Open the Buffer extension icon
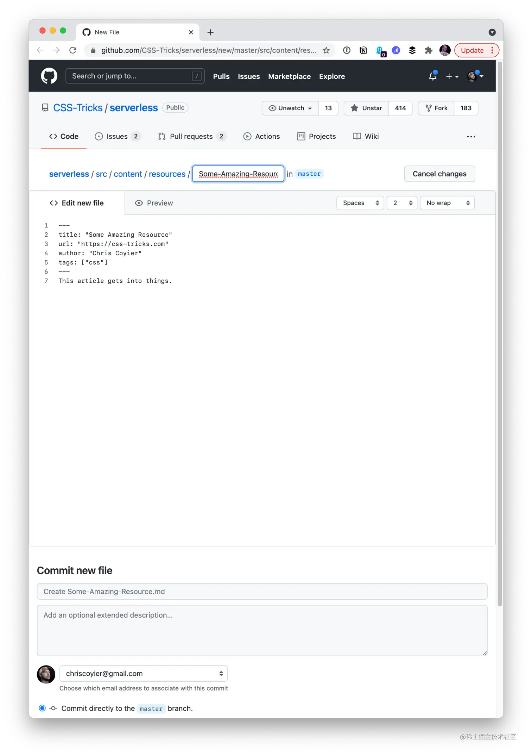532x756 pixels. pyautogui.click(x=412, y=50)
